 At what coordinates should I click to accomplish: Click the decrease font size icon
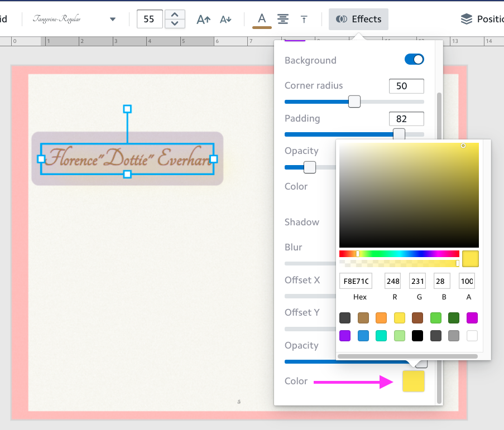coord(225,20)
